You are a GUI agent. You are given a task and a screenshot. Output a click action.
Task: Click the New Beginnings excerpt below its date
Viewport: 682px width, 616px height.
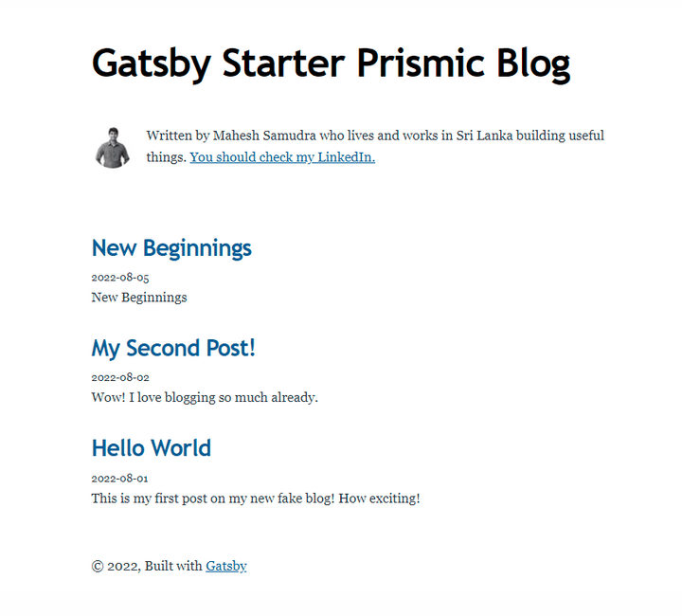[x=139, y=298]
